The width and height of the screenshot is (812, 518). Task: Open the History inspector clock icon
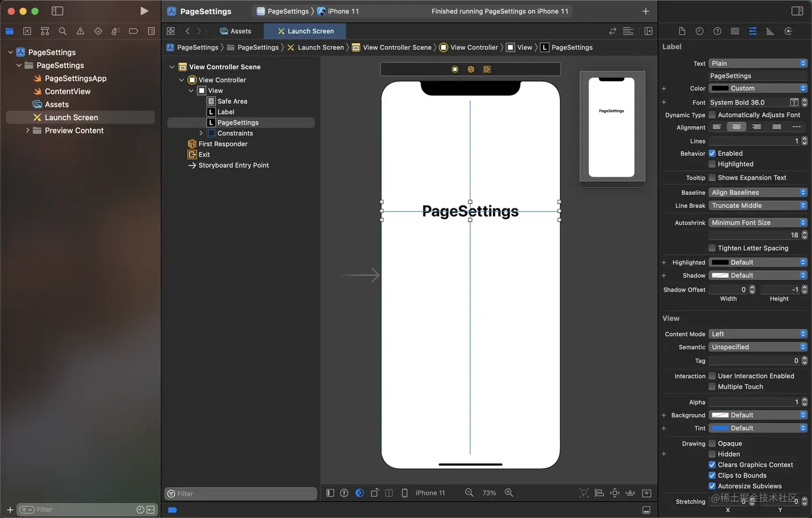tap(699, 31)
